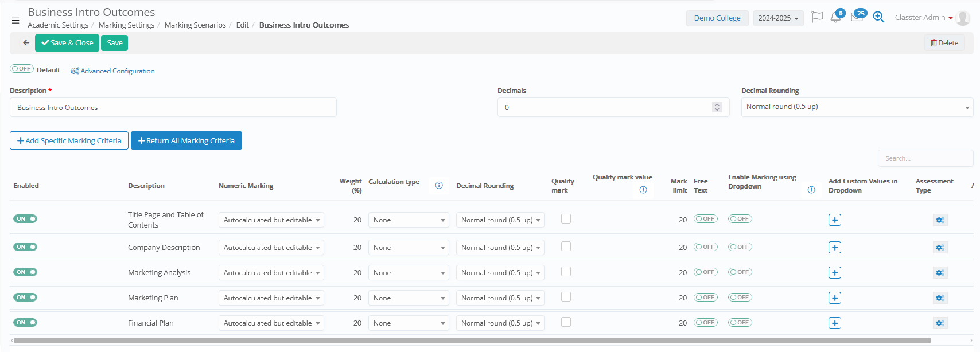
Task: Click the horizontal scrollbar below the table
Action: (470, 341)
